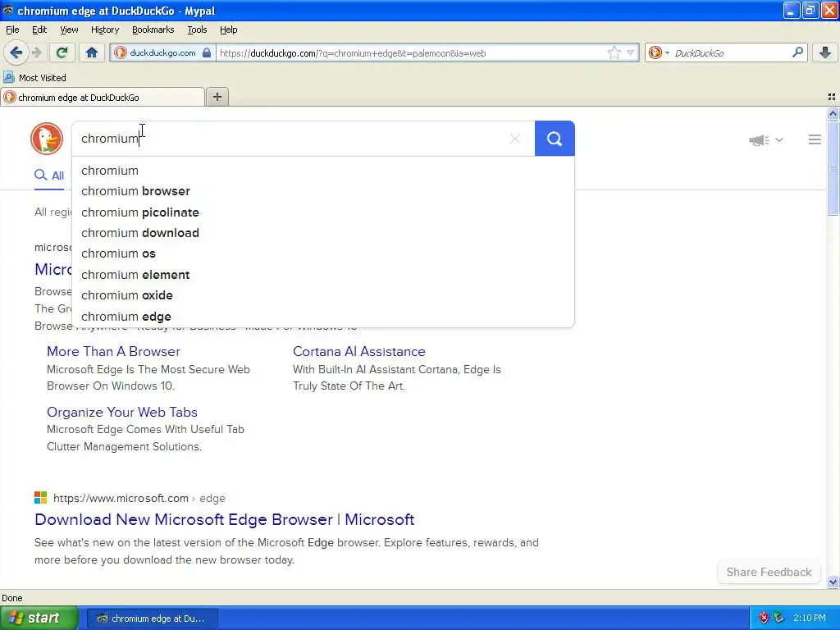Go back with the Back arrow button

point(16,52)
